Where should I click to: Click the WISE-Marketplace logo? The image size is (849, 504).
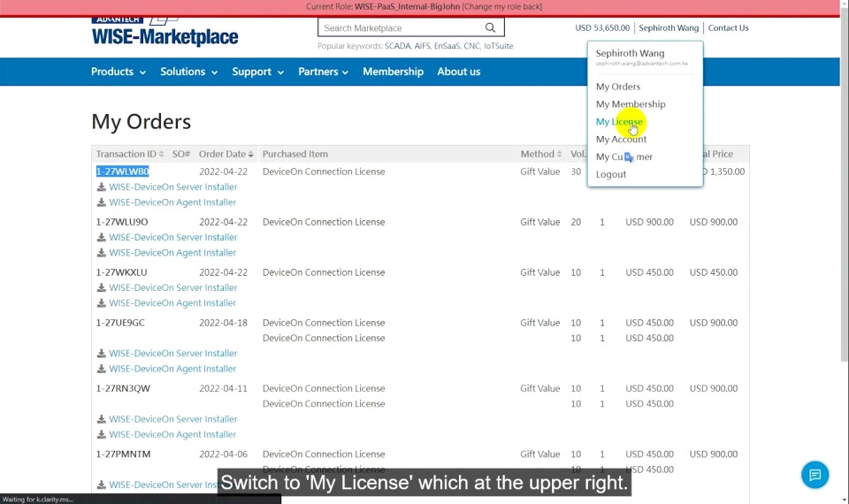164,33
